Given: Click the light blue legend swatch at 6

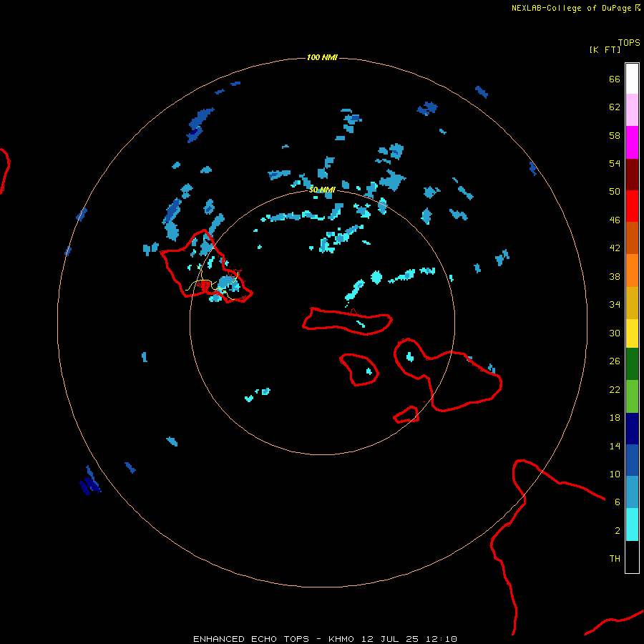Looking at the screenshot, I should [x=632, y=492].
